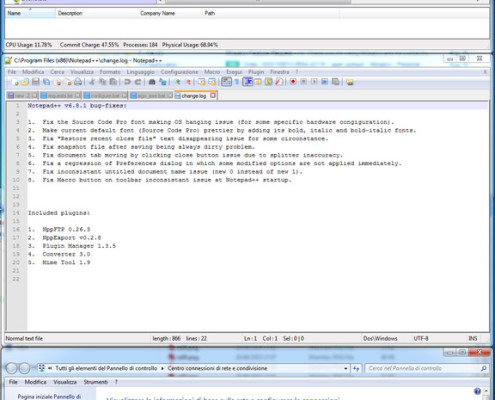Open the Macro menu
Screen dimensions: 495x400
212,72
